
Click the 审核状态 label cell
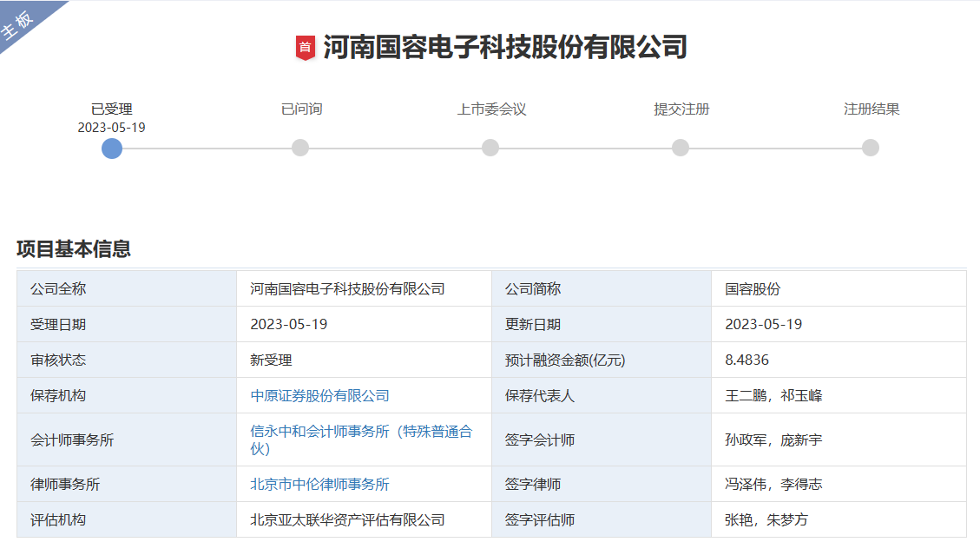click(127, 360)
